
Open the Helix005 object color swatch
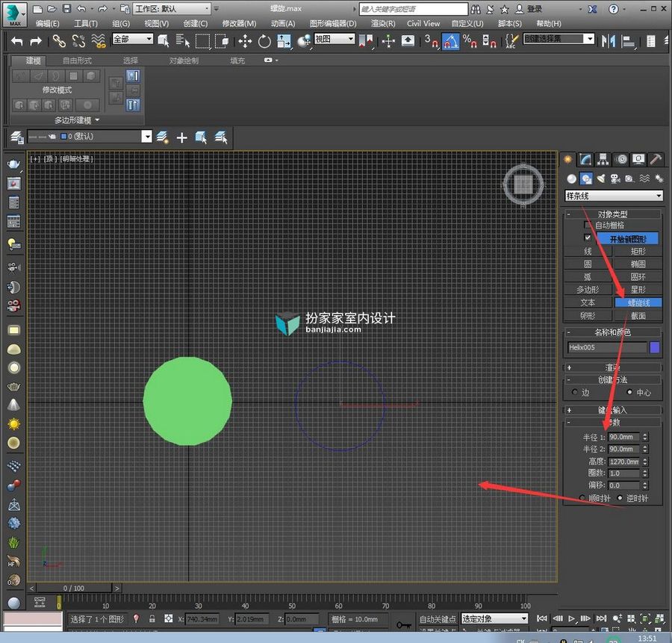(x=654, y=347)
